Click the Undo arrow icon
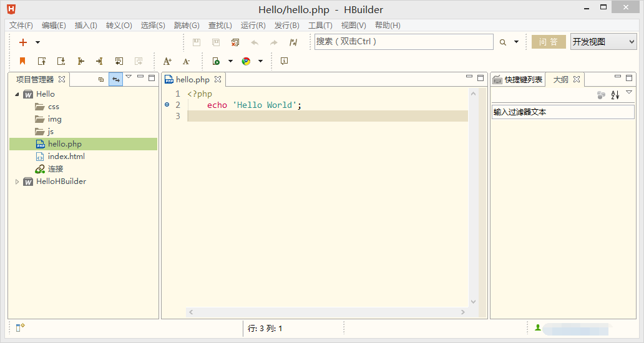Screen dimensions: 644x343 tap(255, 42)
